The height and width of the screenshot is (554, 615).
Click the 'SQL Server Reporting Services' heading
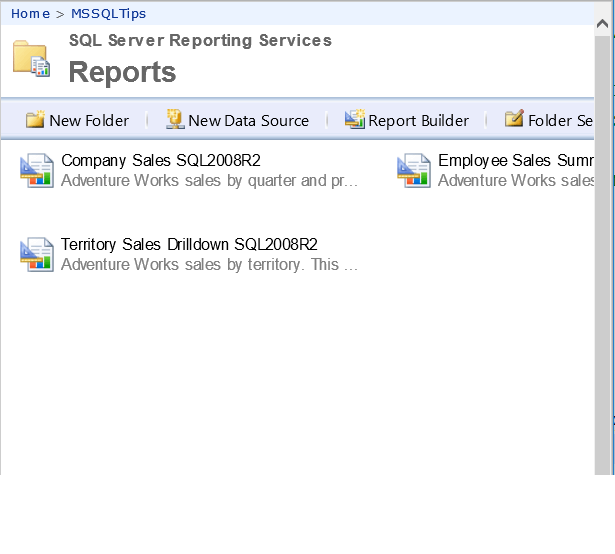pyautogui.click(x=200, y=40)
